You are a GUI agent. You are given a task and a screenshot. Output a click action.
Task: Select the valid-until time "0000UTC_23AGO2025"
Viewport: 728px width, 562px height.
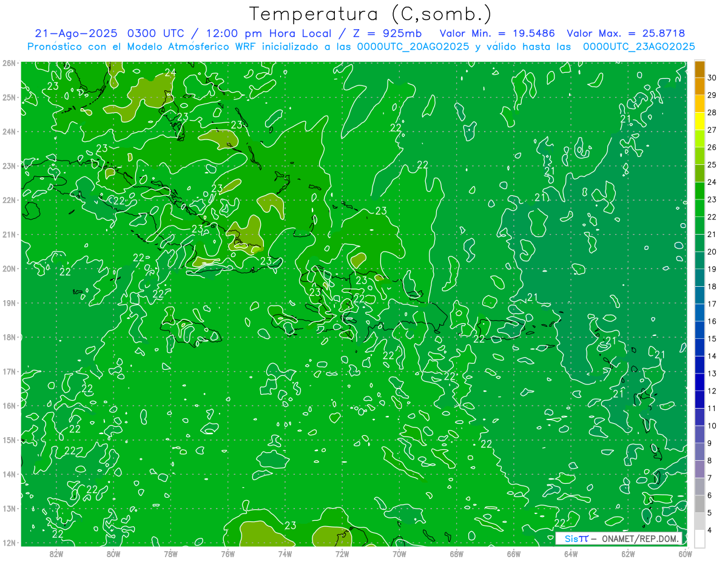coord(639,46)
